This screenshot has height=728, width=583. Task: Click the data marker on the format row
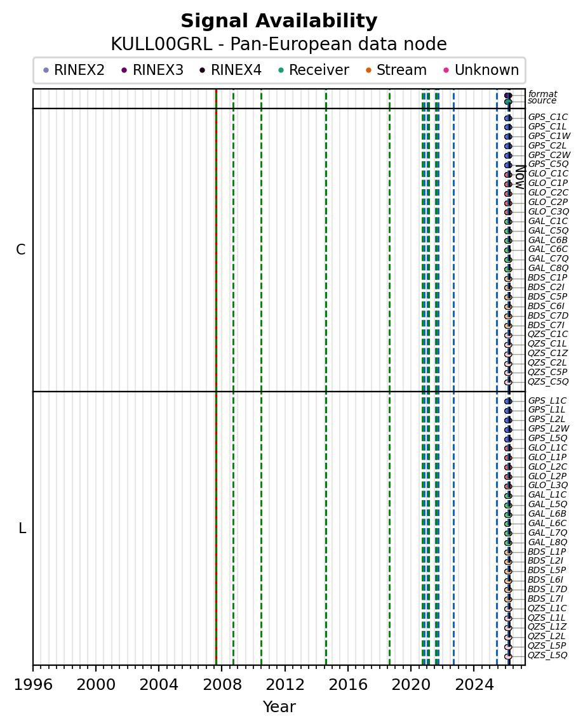click(508, 95)
